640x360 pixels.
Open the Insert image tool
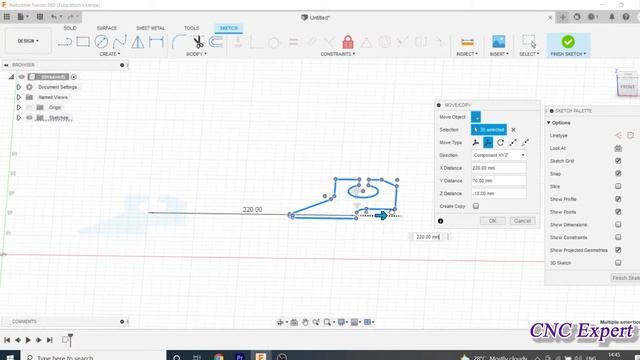[x=498, y=42]
